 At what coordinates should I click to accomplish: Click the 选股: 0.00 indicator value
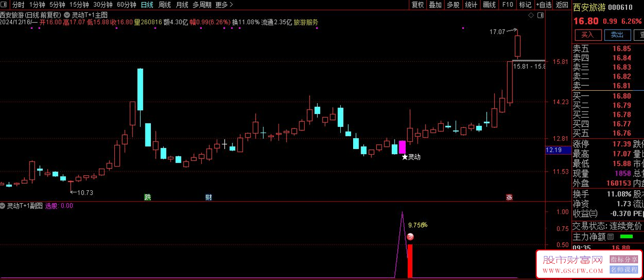(59, 206)
